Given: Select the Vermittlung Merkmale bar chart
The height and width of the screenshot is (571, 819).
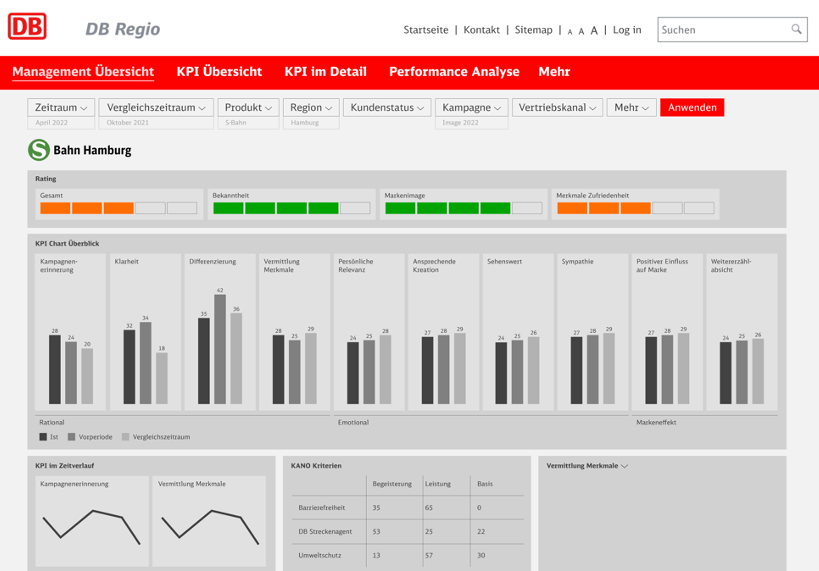Looking at the screenshot, I should tap(294, 332).
